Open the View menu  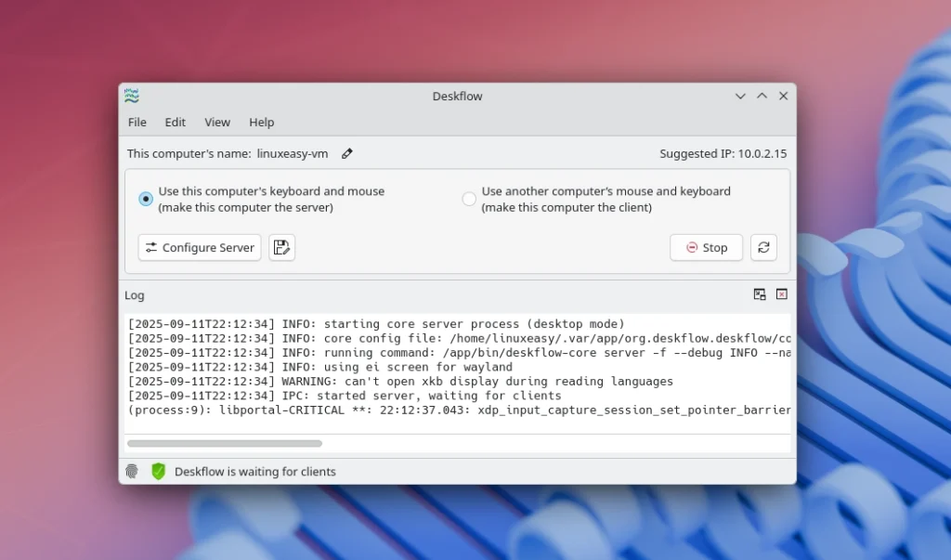(217, 122)
